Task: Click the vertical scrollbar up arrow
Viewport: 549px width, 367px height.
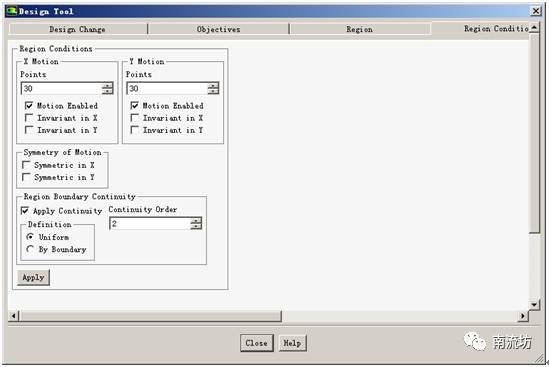Action: [x=534, y=28]
